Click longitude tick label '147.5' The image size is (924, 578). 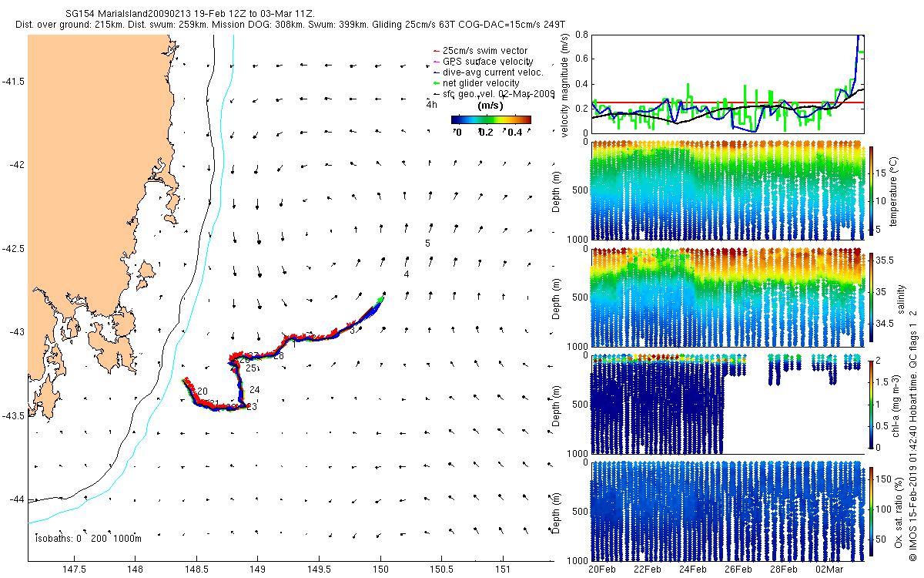(x=73, y=569)
